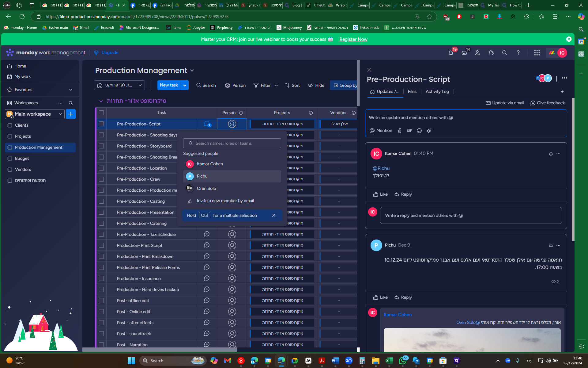
Task: Switch to the Files tab
Action: [x=412, y=91]
